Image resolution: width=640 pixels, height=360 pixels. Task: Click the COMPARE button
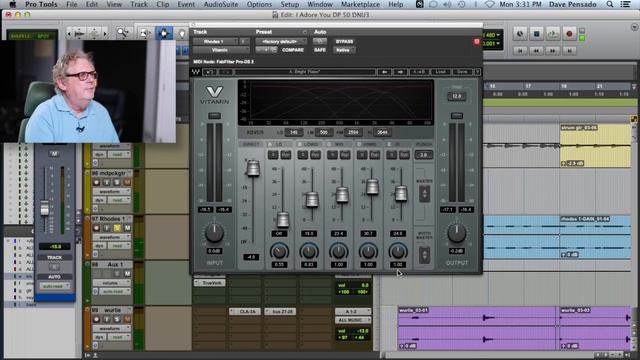tap(293, 50)
